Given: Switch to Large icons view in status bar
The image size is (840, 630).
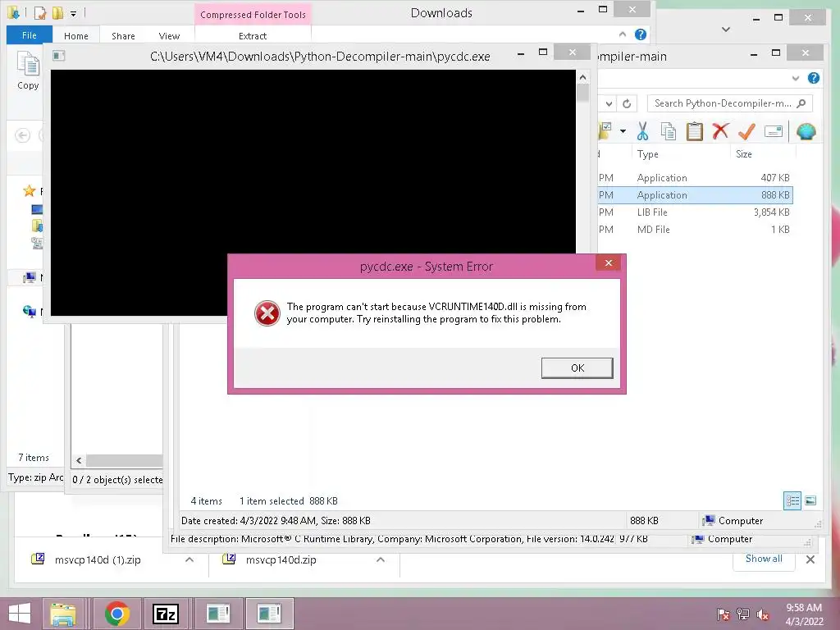Looking at the screenshot, I should pos(810,501).
